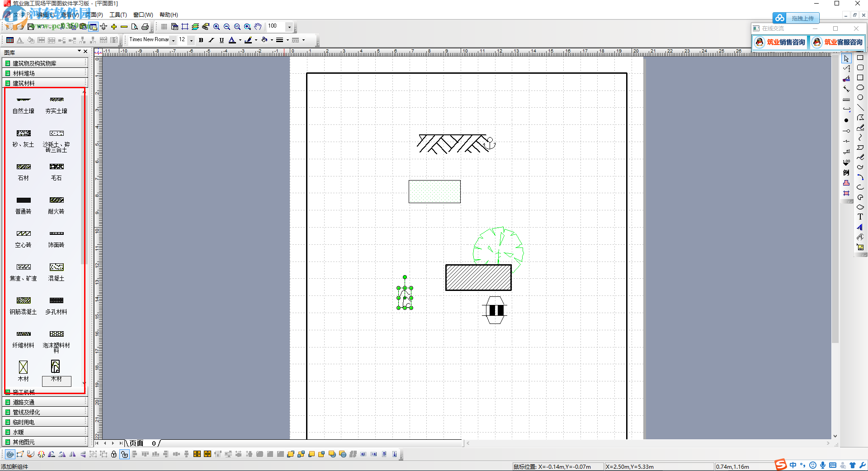Expand the 管线及绿化 library category
Image resolution: width=868 pixels, height=471 pixels.
tap(45, 412)
